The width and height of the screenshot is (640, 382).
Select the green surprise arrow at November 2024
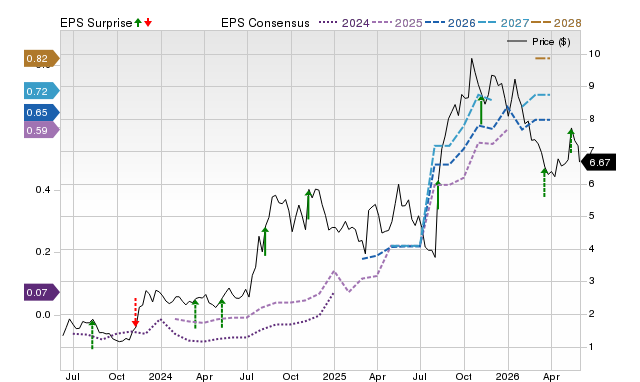click(309, 204)
